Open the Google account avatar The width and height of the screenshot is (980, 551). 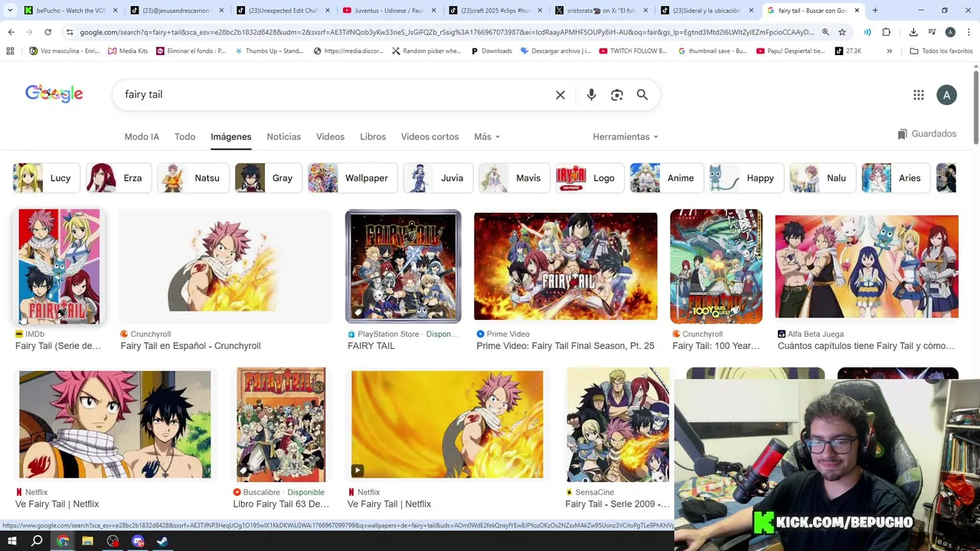[x=946, y=95]
